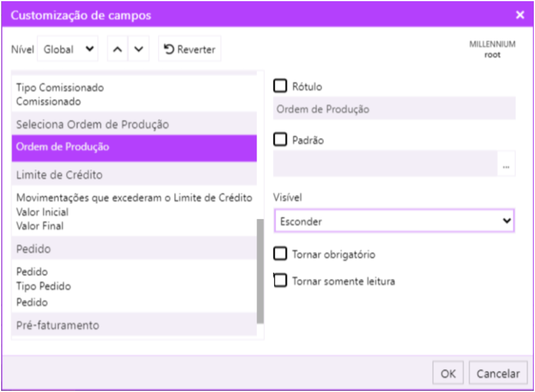Viewport: 535px width, 392px height.
Task: Click the move up arrow button
Action: click(x=118, y=49)
